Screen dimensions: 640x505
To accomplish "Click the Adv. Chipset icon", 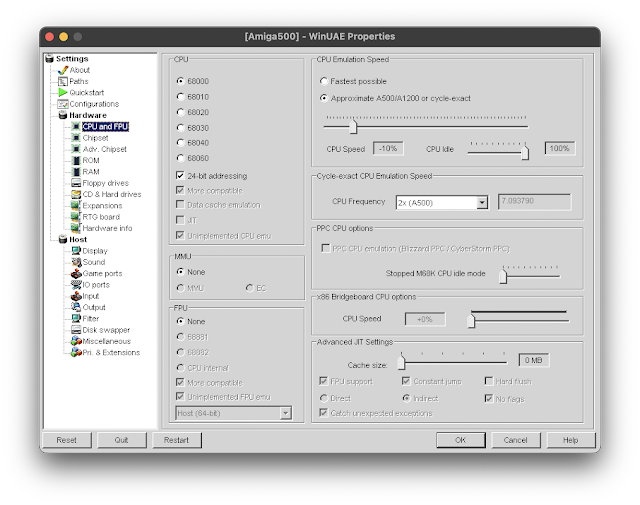I will [76, 149].
